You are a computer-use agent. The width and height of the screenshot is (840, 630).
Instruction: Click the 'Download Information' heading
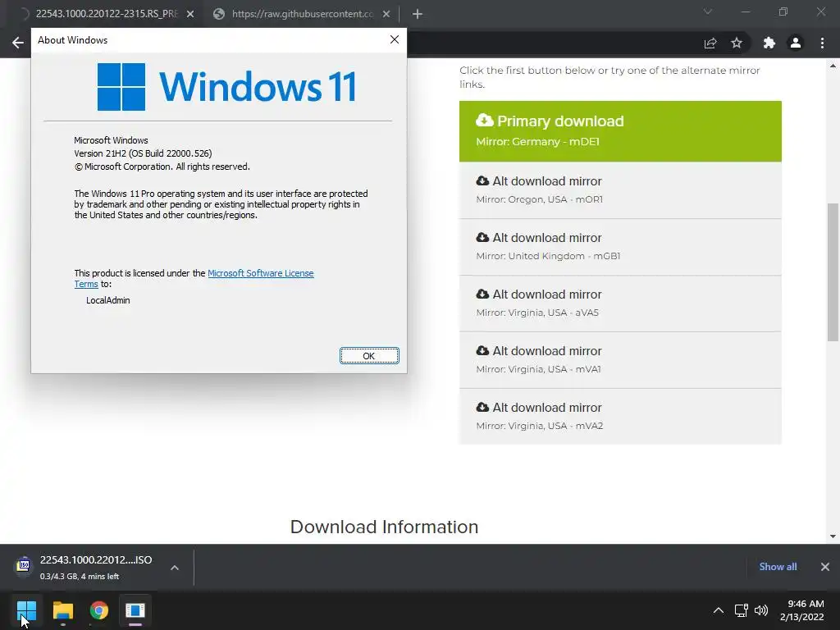point(384,527)
